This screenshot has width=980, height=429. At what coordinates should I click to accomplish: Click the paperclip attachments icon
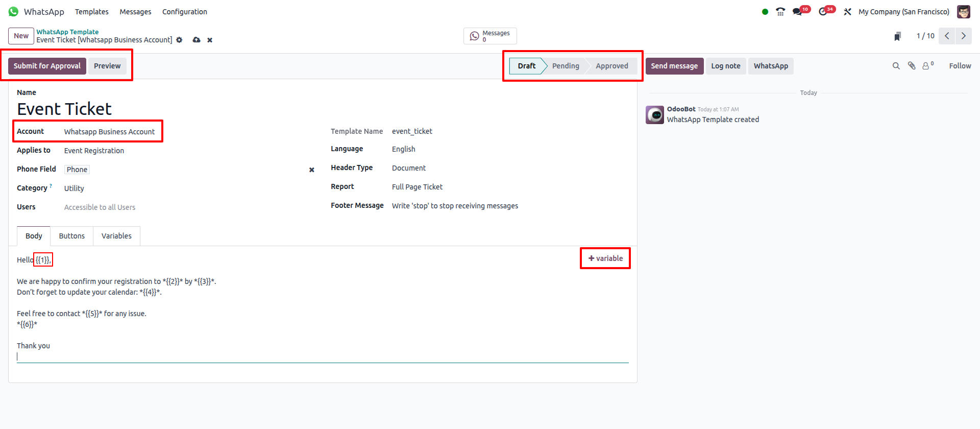912,66
